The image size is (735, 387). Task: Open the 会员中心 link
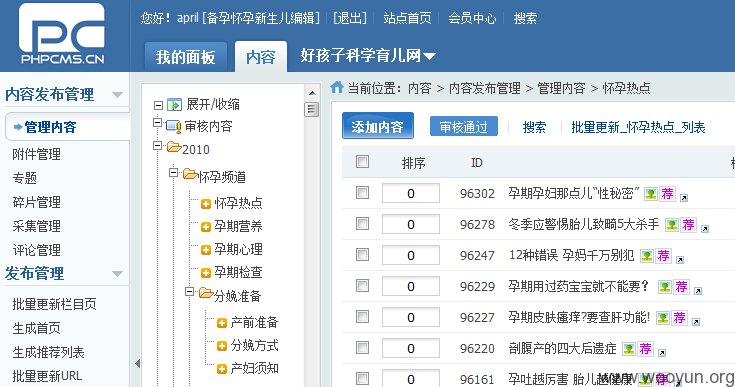pos(472,18)
